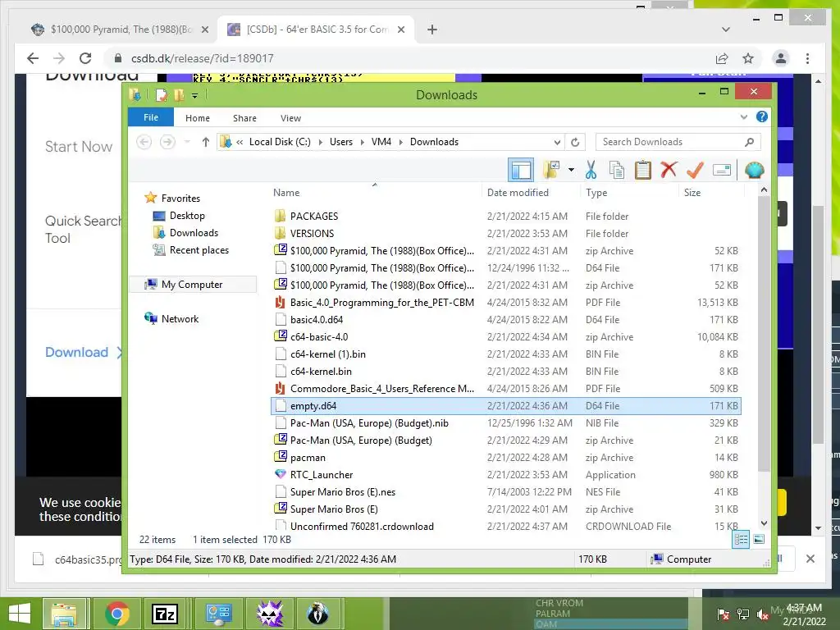Screen dimensions: 840x630
Task: Click the Copy icon in Explorer toolbar
Action: pos(617,171)
